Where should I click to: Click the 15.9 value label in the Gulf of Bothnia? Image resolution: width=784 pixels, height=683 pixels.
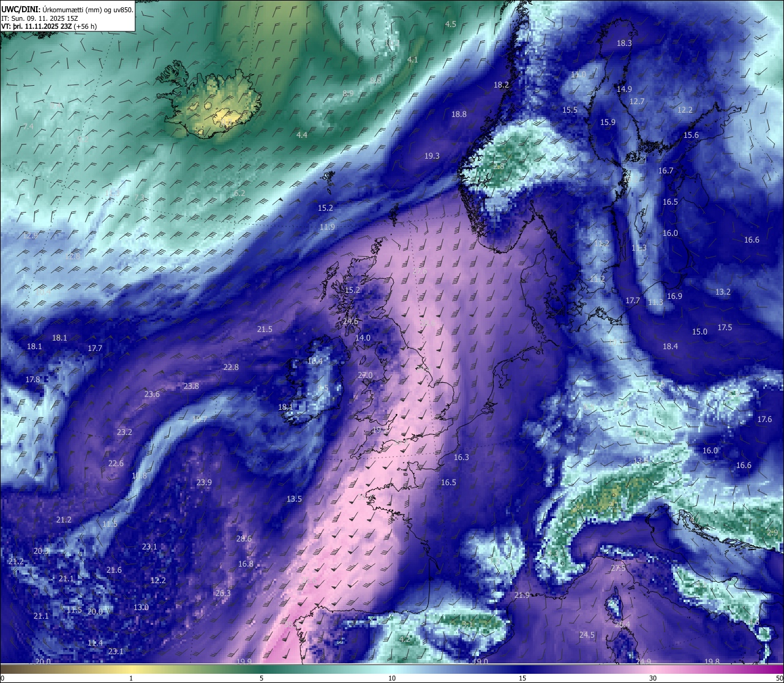point(608,123)
